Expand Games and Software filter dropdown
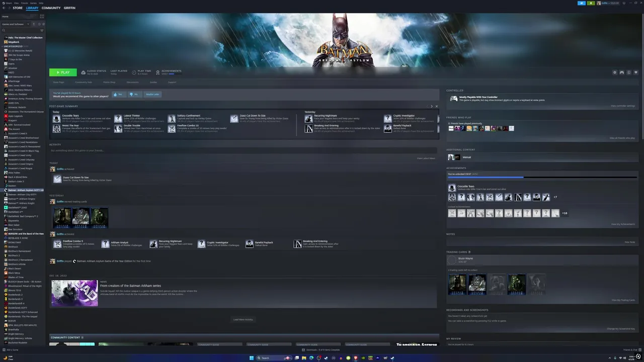This screenshot has width=644, height=362. (16, 24)
